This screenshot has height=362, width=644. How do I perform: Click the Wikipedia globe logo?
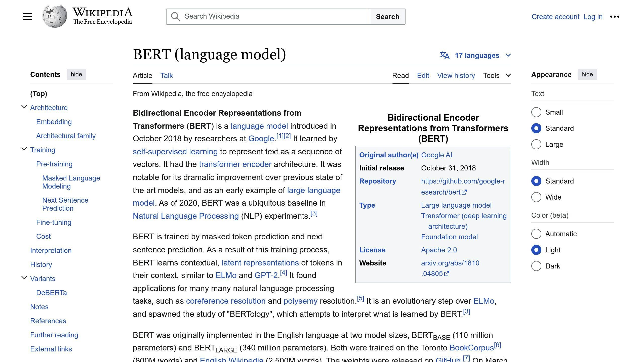tap(55, 17)
